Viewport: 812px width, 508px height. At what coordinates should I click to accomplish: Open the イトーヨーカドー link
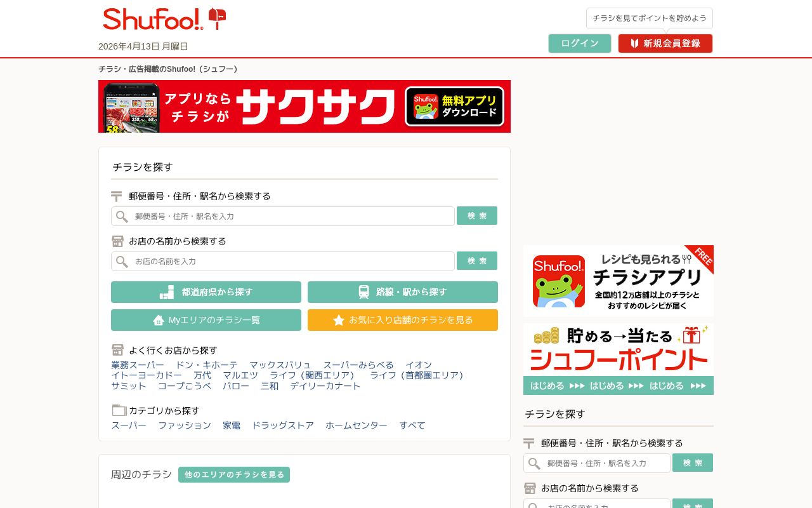[x=147, y=375]
